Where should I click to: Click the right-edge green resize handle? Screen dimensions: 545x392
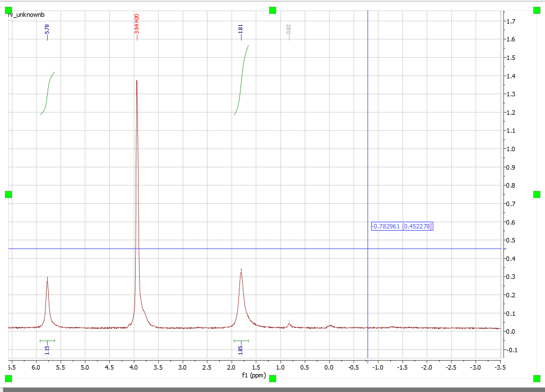point(536,195)
